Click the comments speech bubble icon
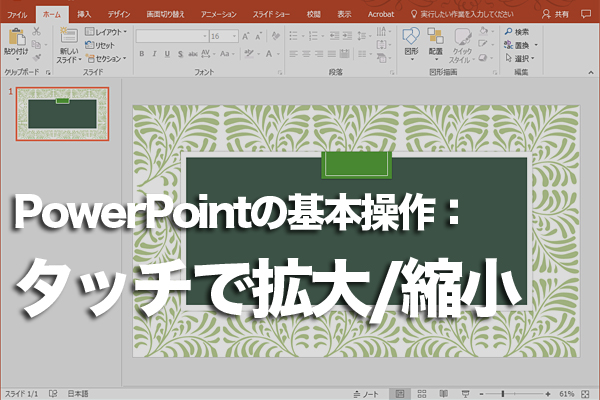 [x=585, y=14]
